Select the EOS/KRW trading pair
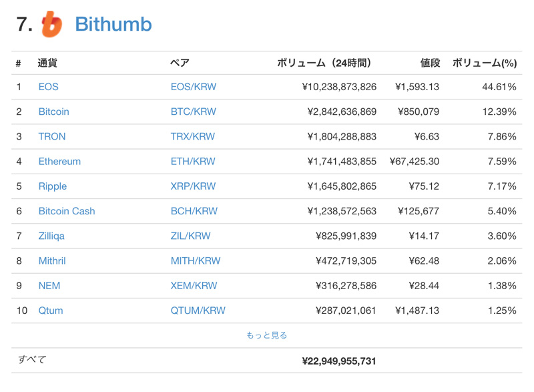The width and height of the screenshot is (534, 392). point(194,87)
